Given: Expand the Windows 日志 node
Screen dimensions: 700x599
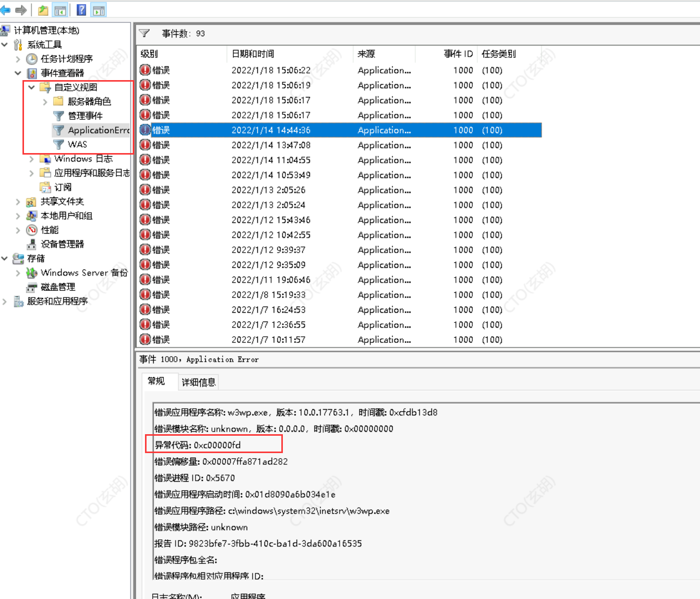Looking at the screenshot, I should [x=32, y=159].
